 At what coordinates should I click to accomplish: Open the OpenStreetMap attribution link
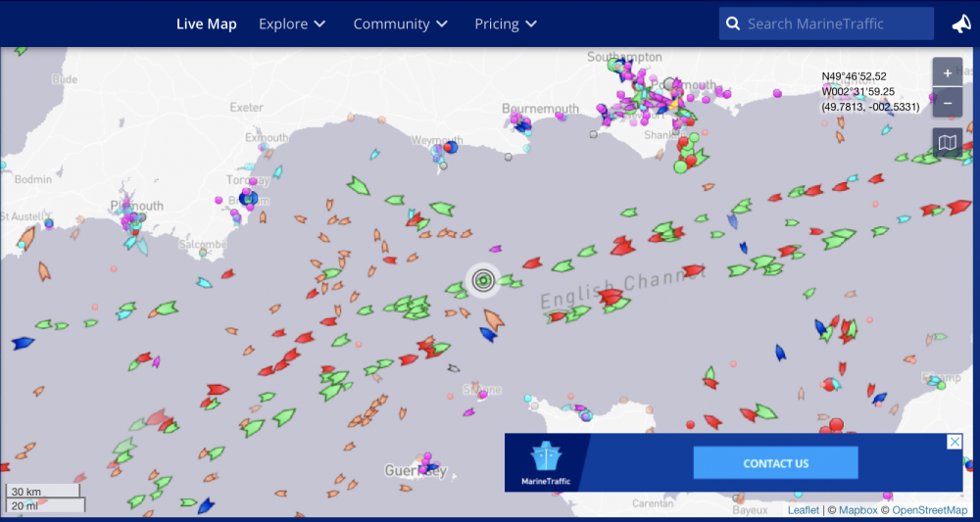[929, 510]
